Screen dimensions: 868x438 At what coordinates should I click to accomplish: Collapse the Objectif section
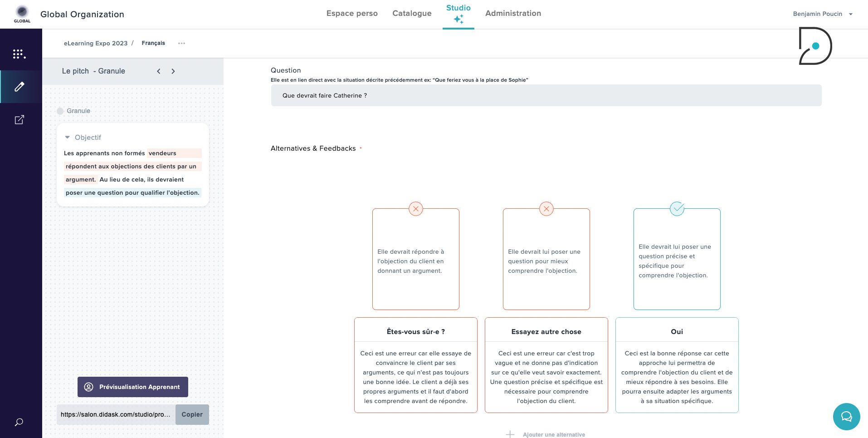pos(68,137)
